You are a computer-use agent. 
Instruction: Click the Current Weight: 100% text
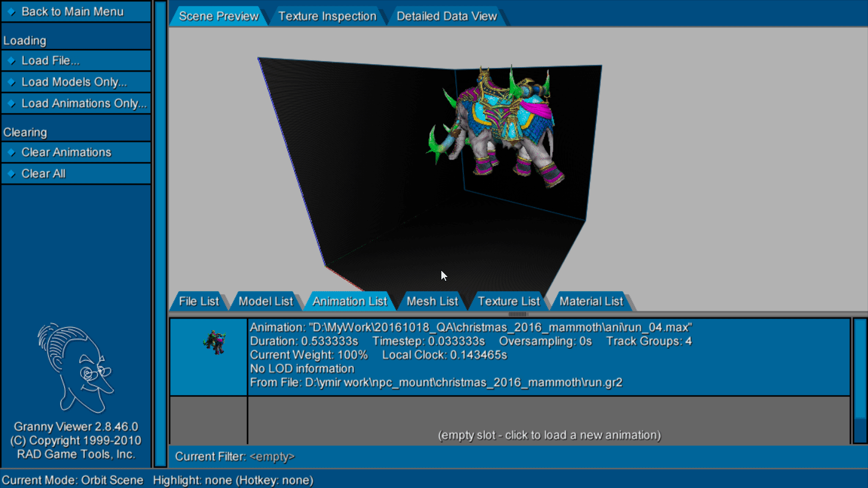(309, 355)
